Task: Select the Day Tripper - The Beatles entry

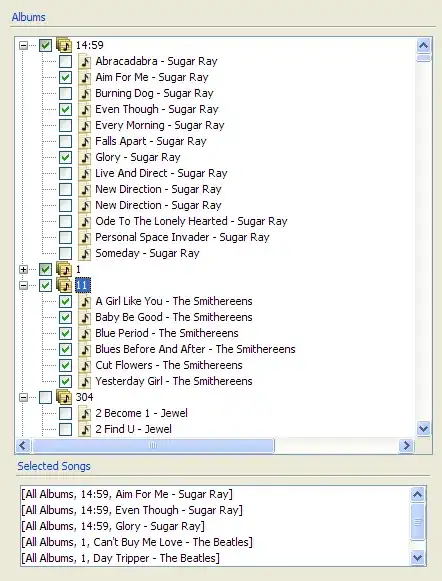Action: click(120, 558)
